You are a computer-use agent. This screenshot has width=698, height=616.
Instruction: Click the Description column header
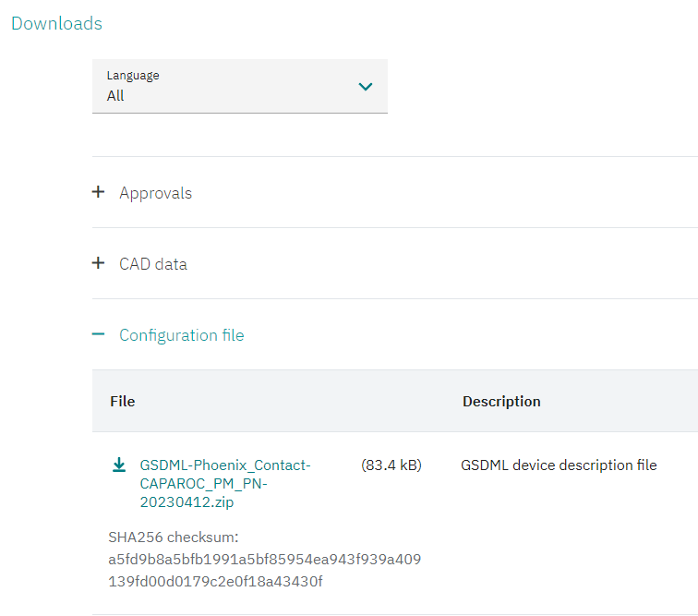pyautogui.click(x=501, y=401)
